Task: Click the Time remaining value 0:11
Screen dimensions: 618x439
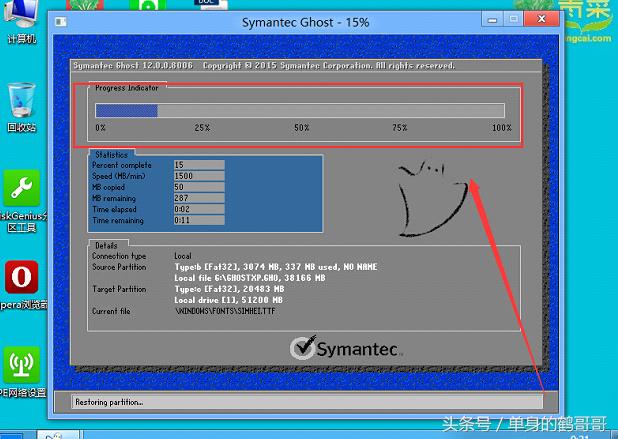Action: (199, 220)
